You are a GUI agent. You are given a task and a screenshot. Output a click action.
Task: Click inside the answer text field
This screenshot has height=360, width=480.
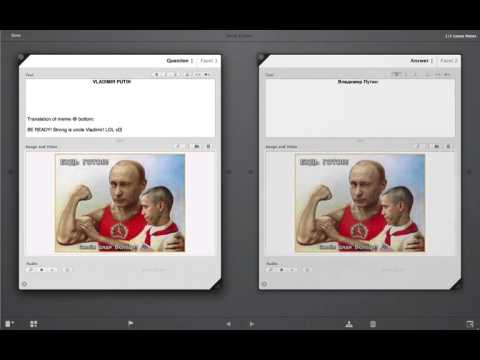pyautogui.click(x=360, y=107)
